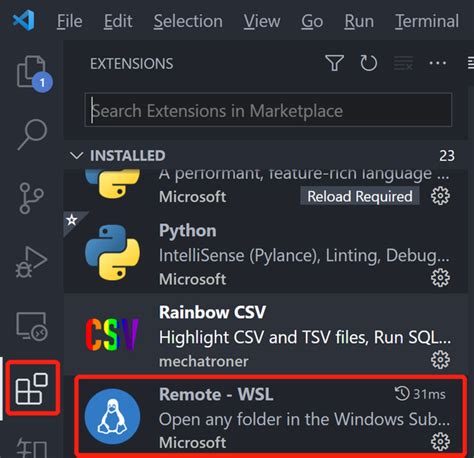Open manage gear for Rainbow CSV
474x458 pixels.
tap(440, 360)
